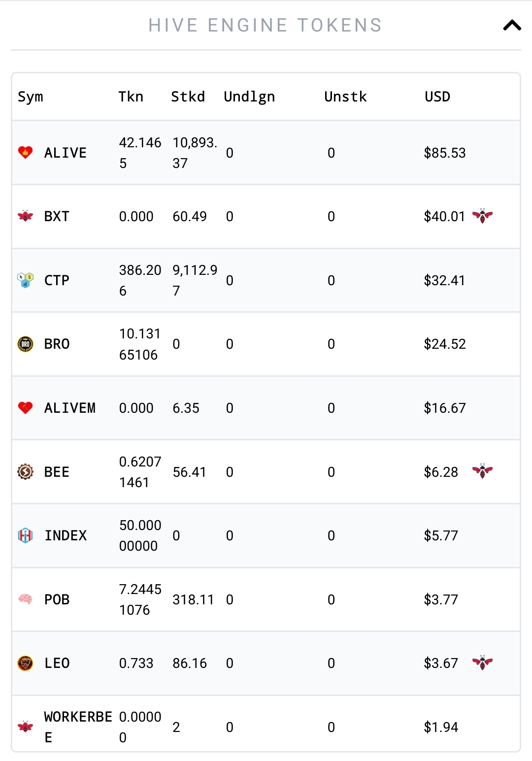Select the ALIVE token symbol text
532x761 pixels.
click(66, 153)
